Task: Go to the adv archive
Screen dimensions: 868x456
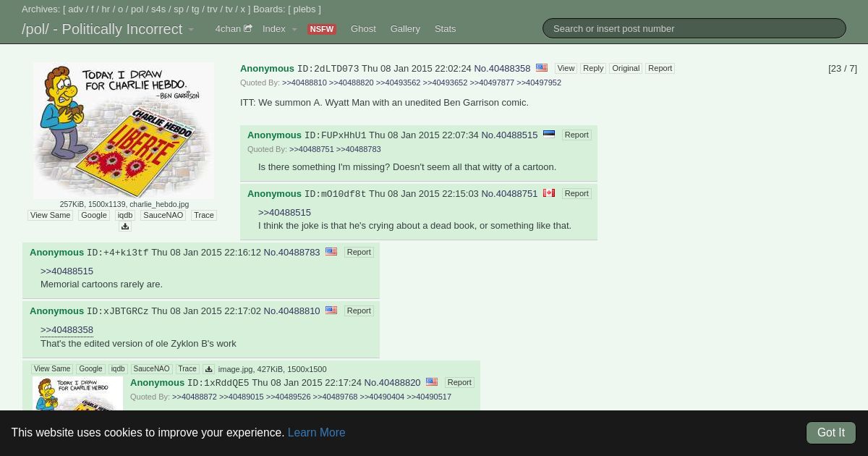Action: point(75,9)
